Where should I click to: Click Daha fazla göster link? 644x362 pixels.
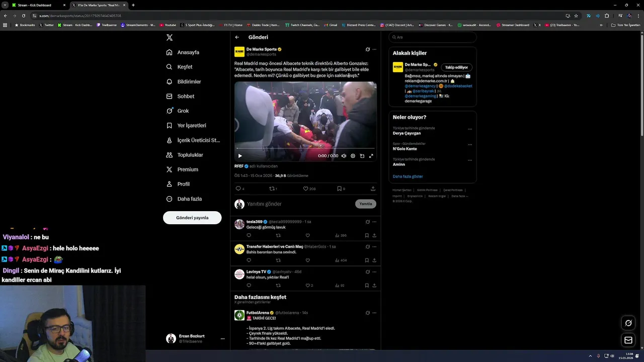(408, 176)
